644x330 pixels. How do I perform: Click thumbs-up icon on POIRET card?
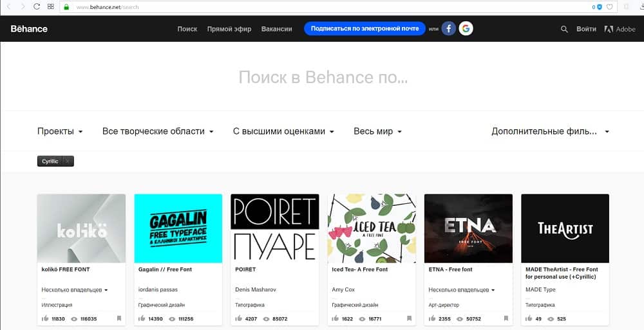coord(239,318)
